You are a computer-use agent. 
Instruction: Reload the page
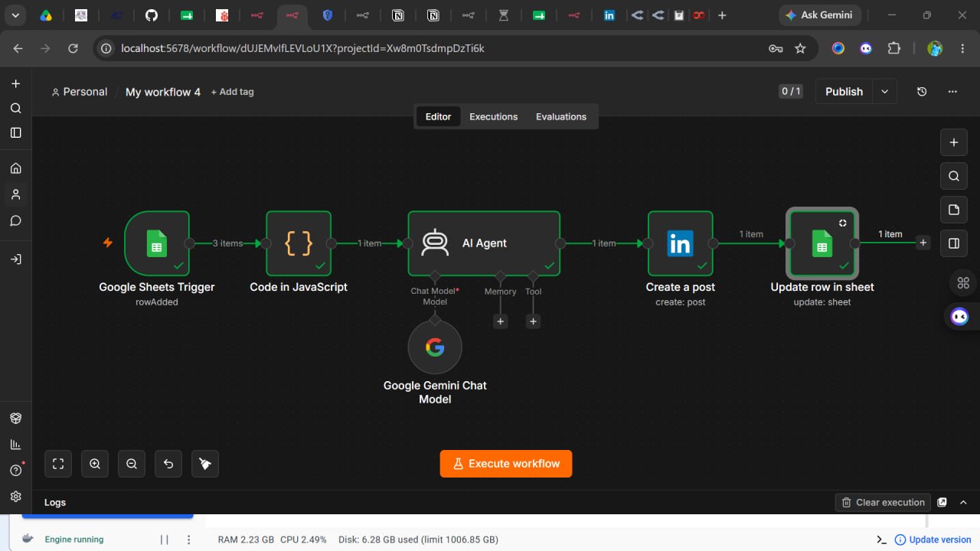pos(73,48)
